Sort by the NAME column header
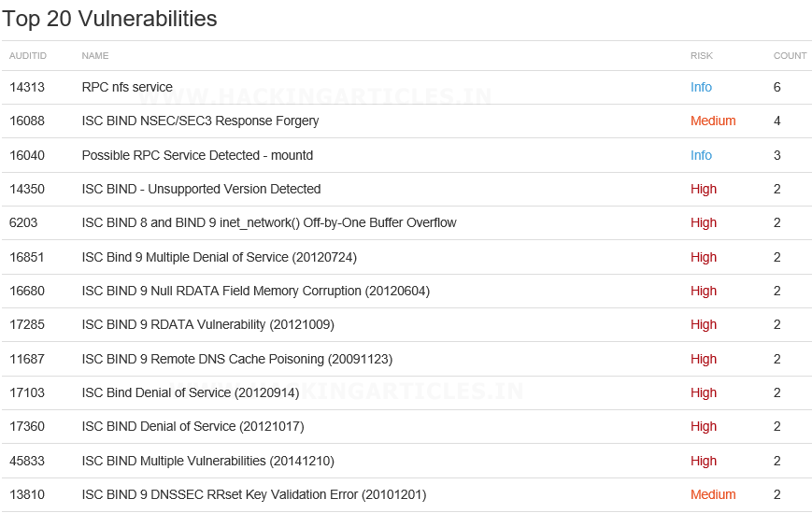The width and height of the screenshot is (812, 513). [x=95, y=55]
